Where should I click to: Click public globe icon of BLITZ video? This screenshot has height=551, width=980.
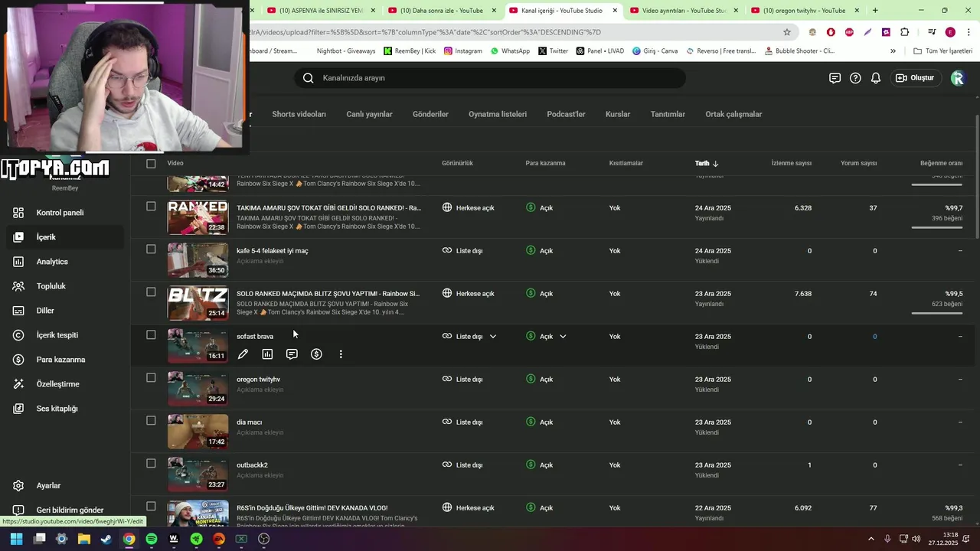pyautogui.click(x=447, y=293)
